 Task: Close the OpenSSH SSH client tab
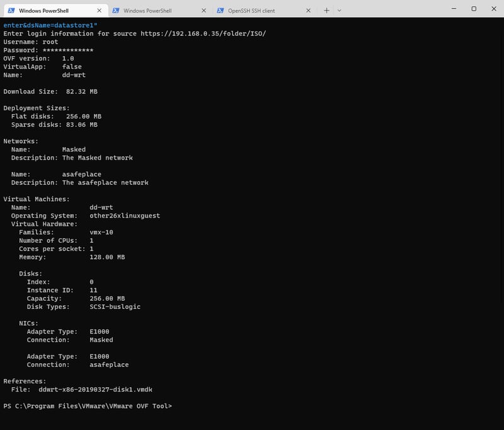coord(307,11)
